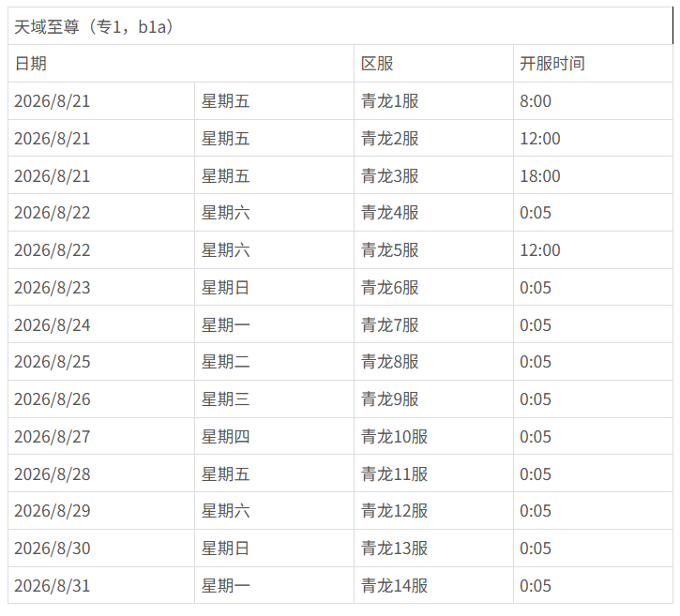
Task: Click the date 2026/8/24
Action: [x=52, y=325]
